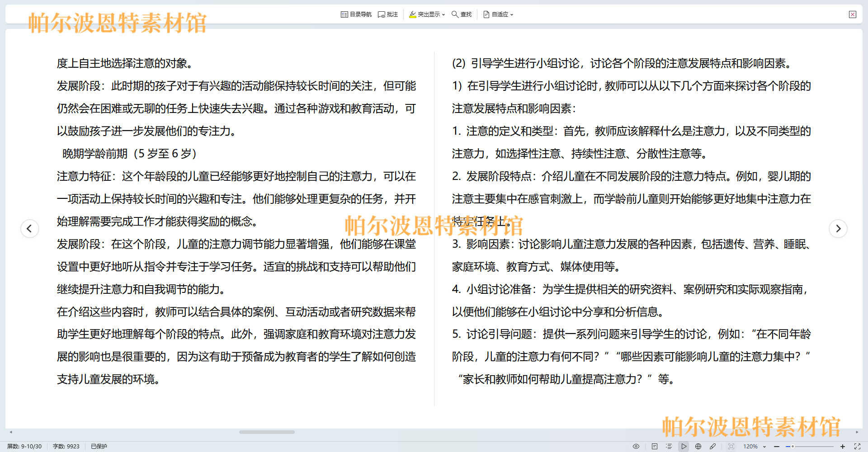This screenshot has width=868, height=452.
Task: Click the line 继续提升注意力和自我调节的能力。
Action: (x=141, y=289)
